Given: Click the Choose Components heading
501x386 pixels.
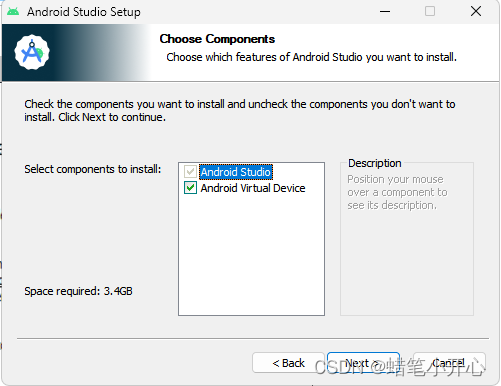Looking at the screenshot, I should (x=217, y=39).
